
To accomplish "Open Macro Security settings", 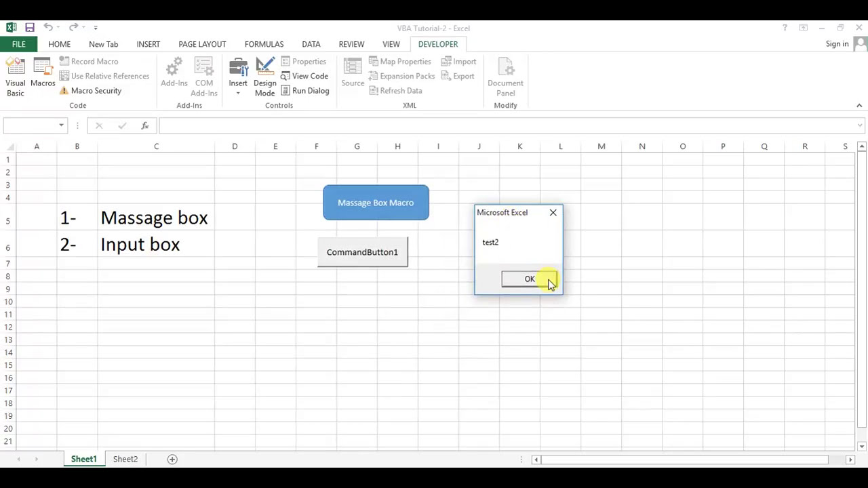I will pyautogui.click(x=90, y=91).
